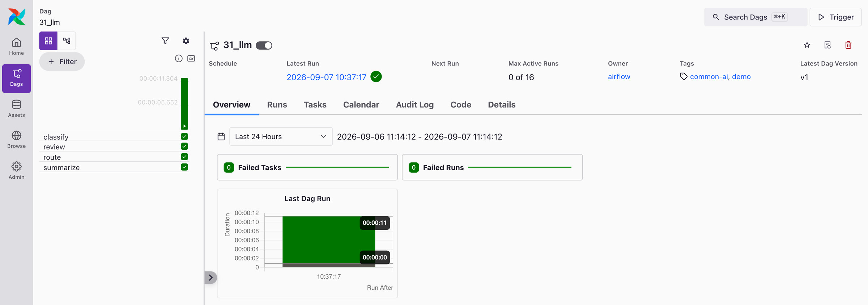Image resolution: width=868 pixels, height=305 pixels.
Task: Open the grid display options gear
Action: (x=186, y=41)
